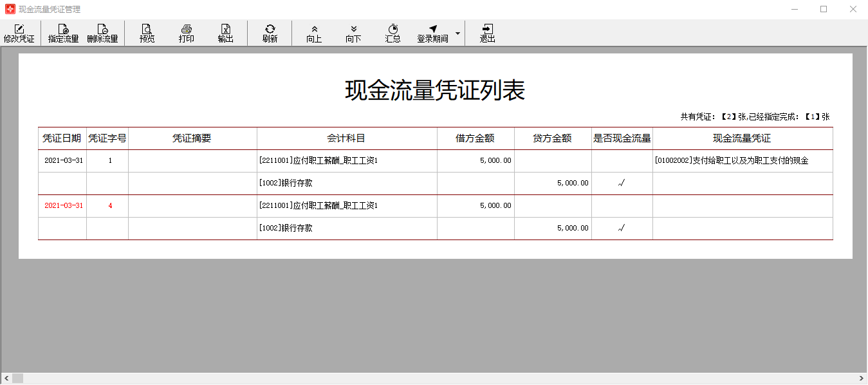Export the list using the 输出 icon
The image size is (868, 385).
point(226,33)
